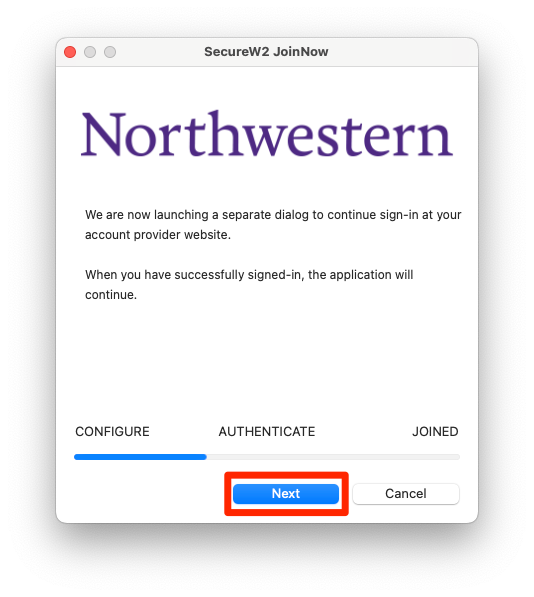Image resolution: width=534 pixels, height=597 pixels.
Task: Click the SecureW2 JoinNow window title
Action: [x=266, y=52]
